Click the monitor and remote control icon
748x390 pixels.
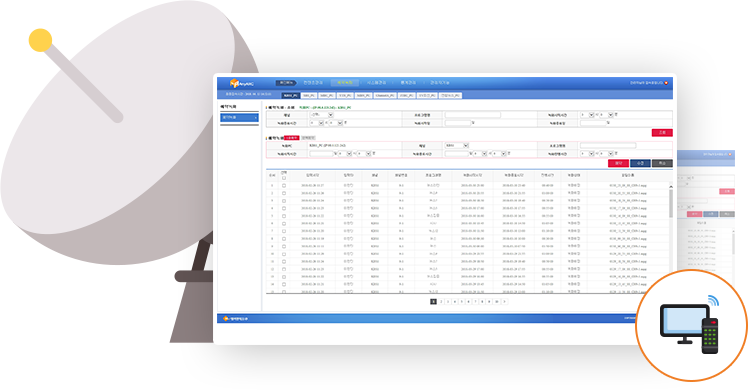pyautogui.click(x=689, y=324)
